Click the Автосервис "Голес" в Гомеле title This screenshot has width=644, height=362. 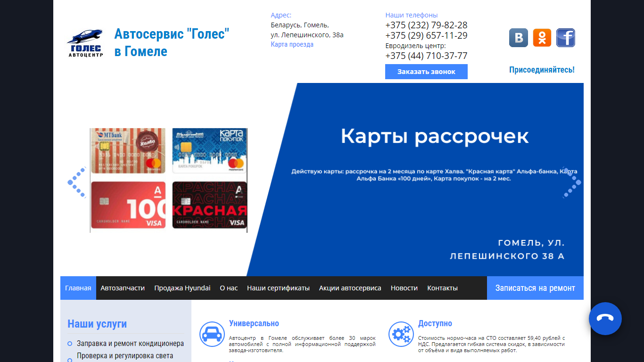pyautogui.click(x=172, y=42)
